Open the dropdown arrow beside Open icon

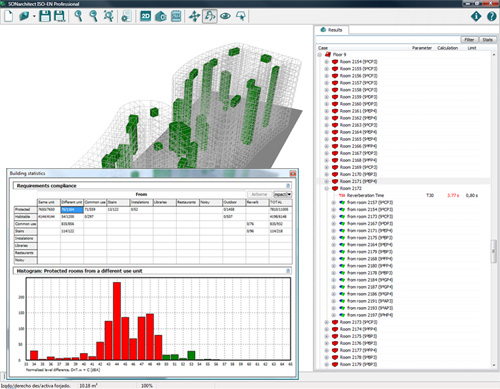[34, 16]
